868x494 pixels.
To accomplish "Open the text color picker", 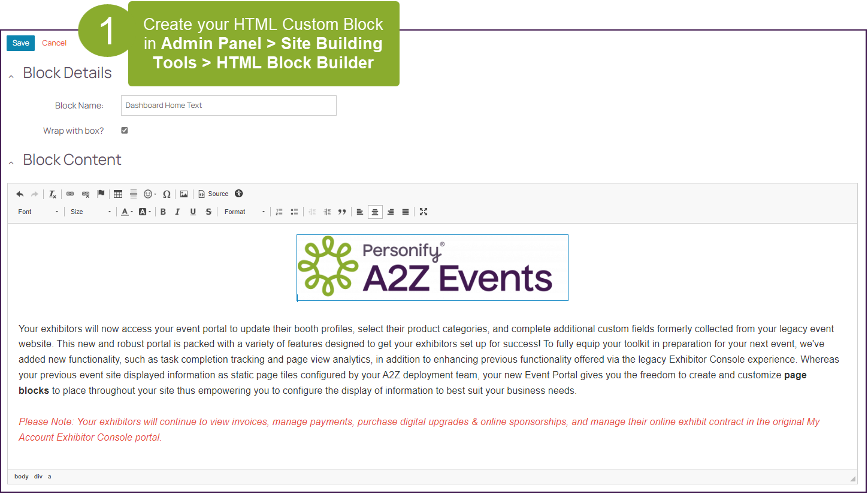I will coord(126,212).
